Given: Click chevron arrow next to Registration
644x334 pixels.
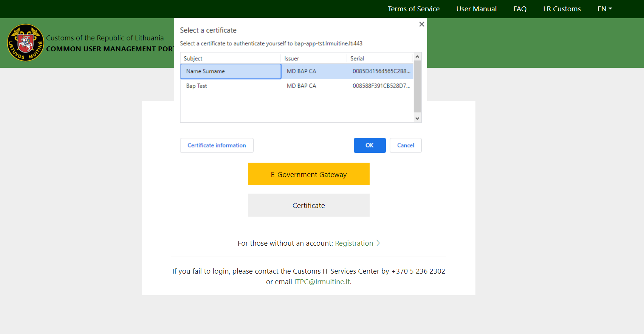Looking at the screenshot, I should (378, 243).
